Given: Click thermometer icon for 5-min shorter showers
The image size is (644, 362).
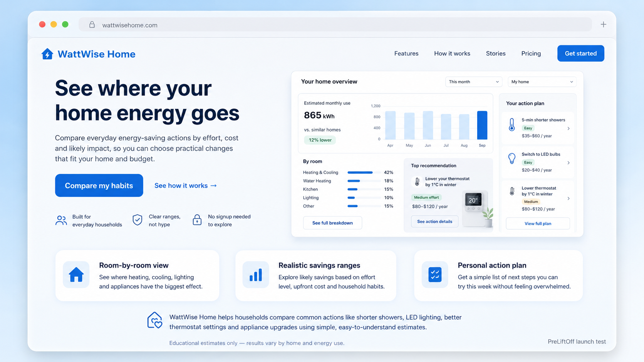Looking at the screenshot, I should (512, 125).
